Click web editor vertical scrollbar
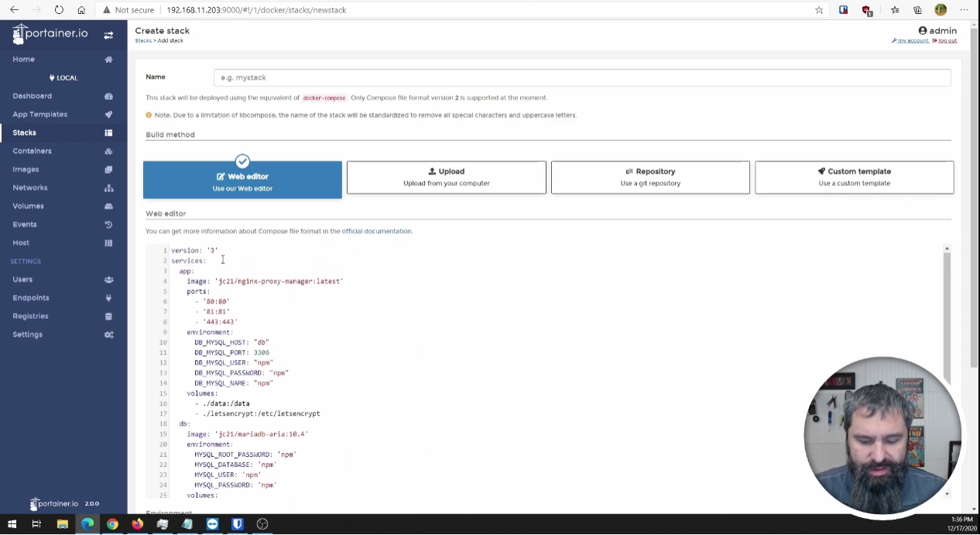The height and width of the screenshot is (535, 980). coord(947,316)
